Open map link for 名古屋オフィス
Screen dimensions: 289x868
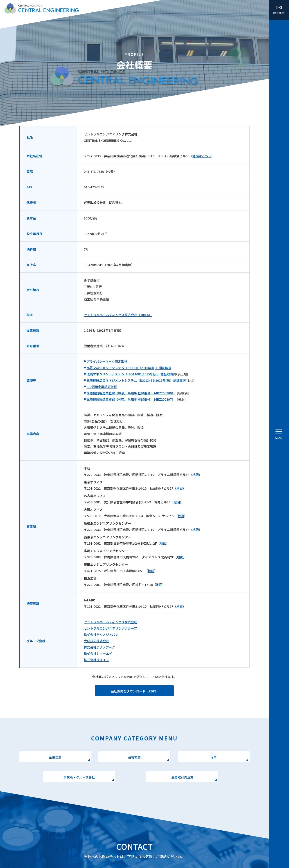(x=177, y=502)
